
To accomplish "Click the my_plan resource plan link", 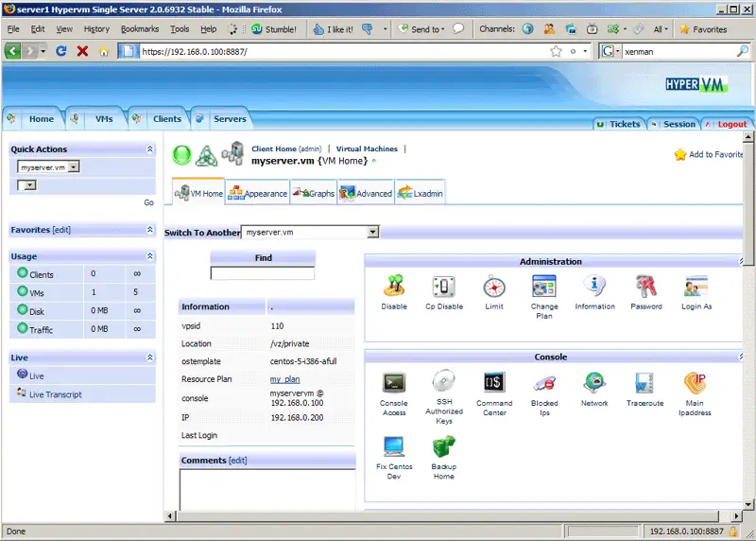I will pyautogui.click(x=285, y=379).
